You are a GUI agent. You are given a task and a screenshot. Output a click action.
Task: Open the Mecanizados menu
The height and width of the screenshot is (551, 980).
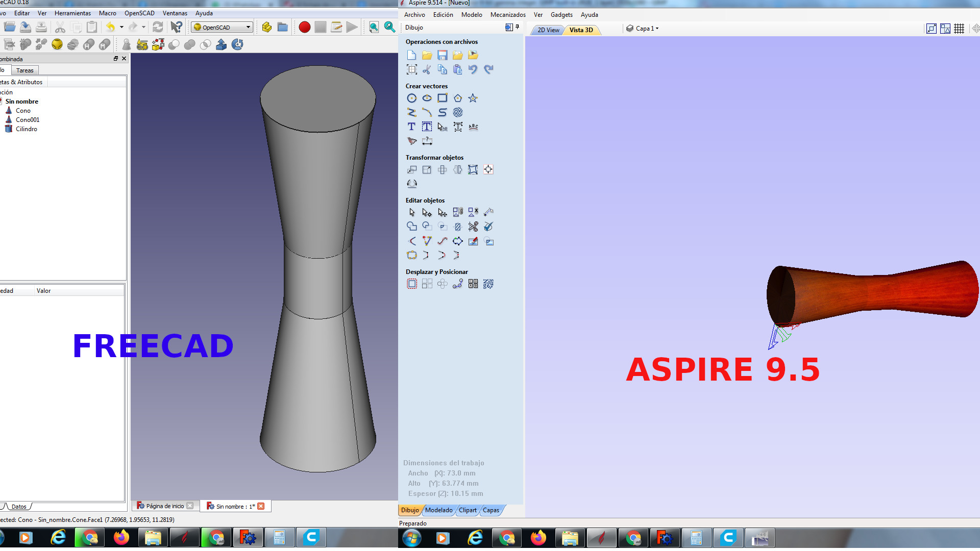pyautogui.click(x=507, y=15)
